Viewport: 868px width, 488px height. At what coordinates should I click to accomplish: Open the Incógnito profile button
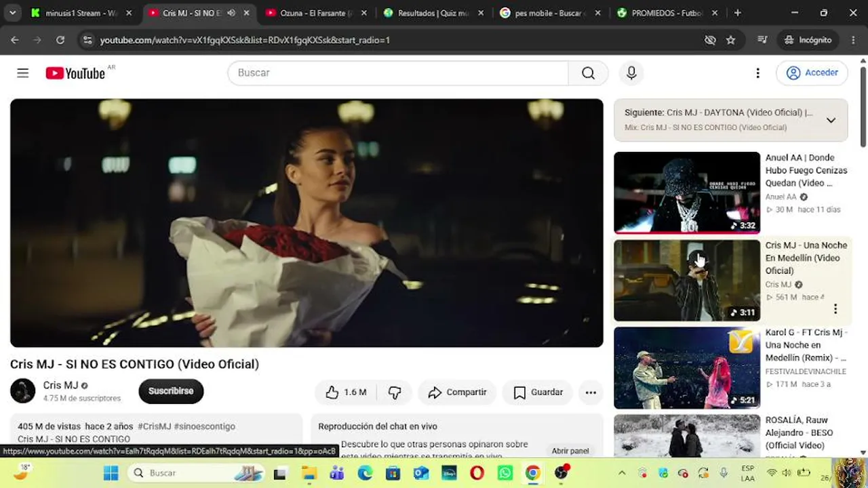tap(808, 40)
